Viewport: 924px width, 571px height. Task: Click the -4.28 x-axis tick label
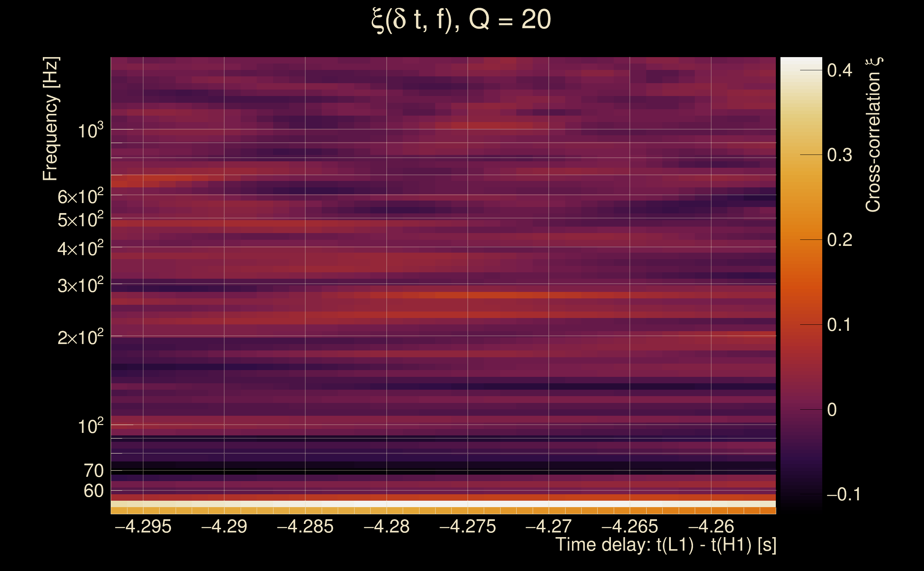tap(386, 526)
